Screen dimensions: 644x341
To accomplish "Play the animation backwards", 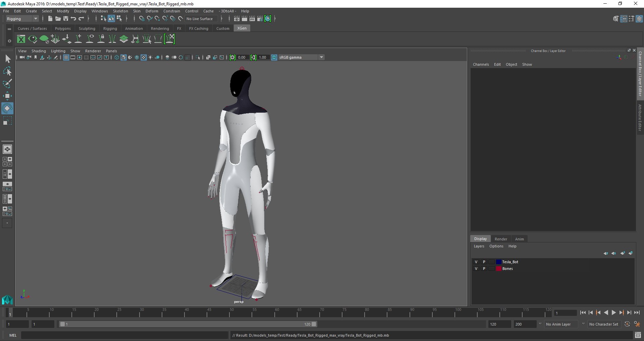I will [606, 312].
